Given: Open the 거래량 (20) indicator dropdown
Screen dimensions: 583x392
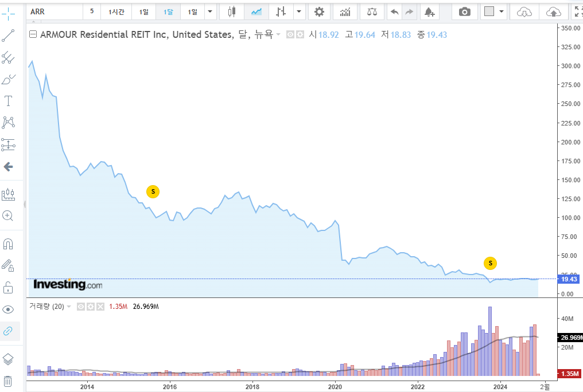Looking at the screenshot, I should tap(69, 307).
